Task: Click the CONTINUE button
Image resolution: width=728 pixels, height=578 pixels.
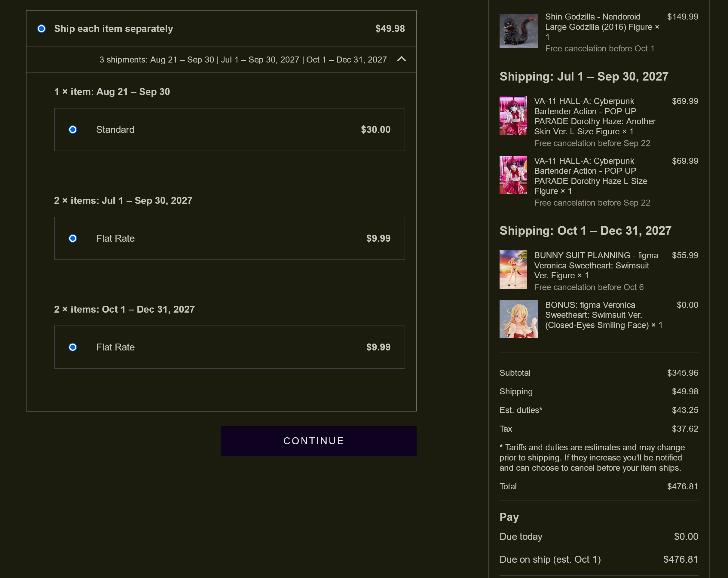Action: [318, 441]
